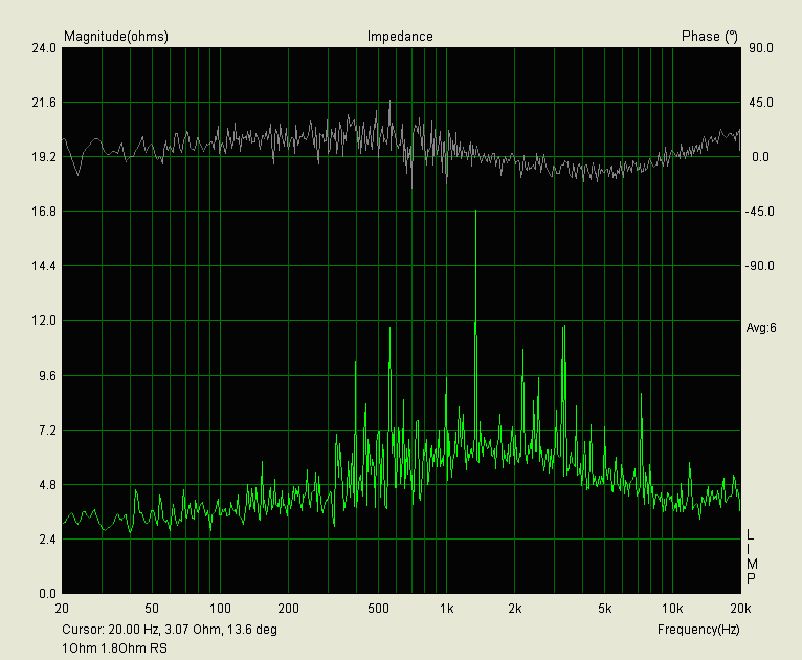Click the 90.0 phase axis value
This screenshot has width=802, height=660.
coord(762,48)
